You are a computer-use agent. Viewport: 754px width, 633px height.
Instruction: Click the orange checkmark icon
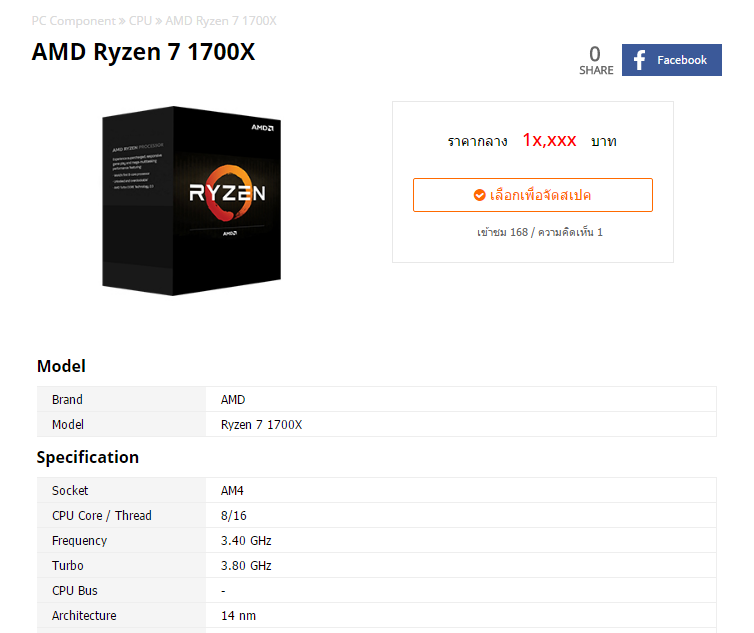(x=479, y=195)
